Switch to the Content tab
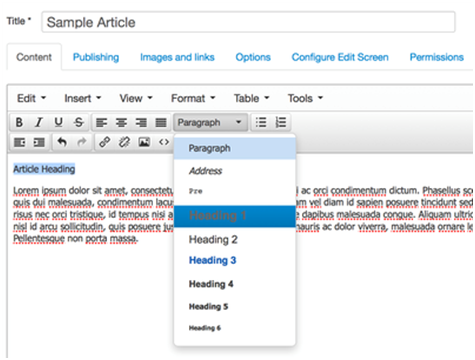Image resolution: width=475 pixels, height=360 pixels. pyautogui.click(x=34, y=57)
